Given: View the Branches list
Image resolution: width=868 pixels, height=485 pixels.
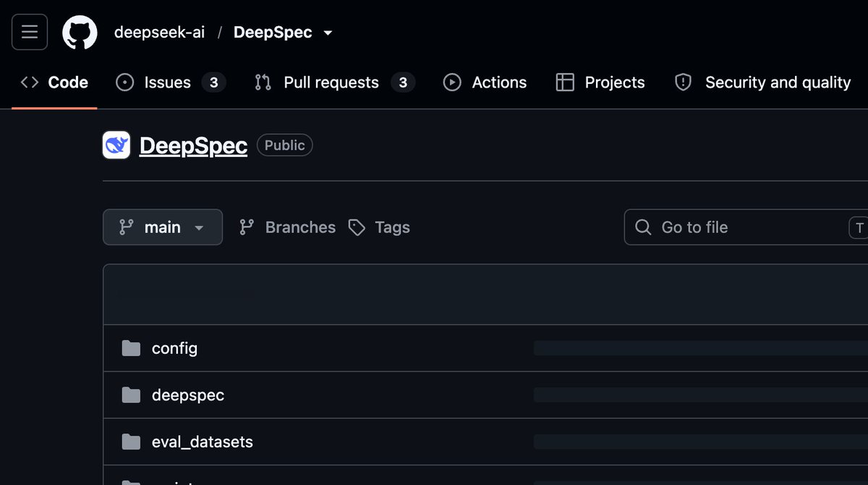Looking at the screenshot, I should 287,227.
